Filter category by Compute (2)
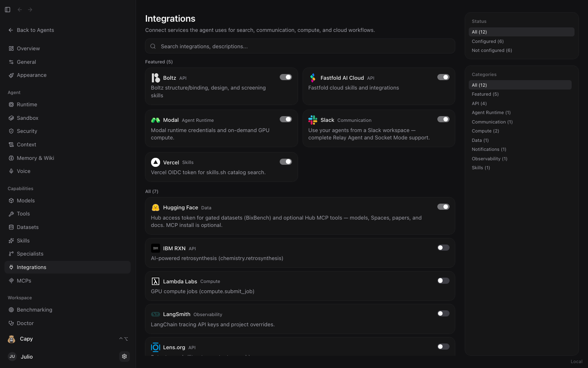The image size is (588, 368). point(520,131)
